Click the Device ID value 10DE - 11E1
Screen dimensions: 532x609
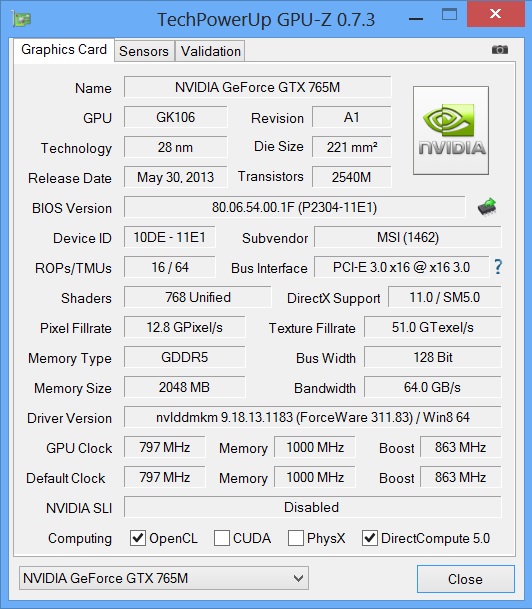coord(169,237)
